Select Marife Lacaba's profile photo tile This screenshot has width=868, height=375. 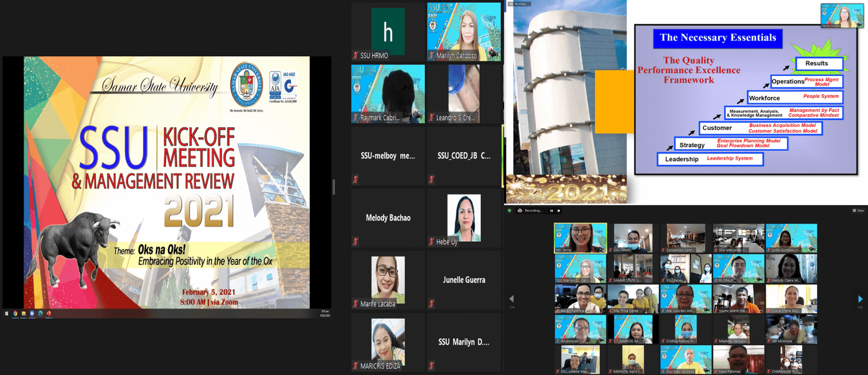388,280
